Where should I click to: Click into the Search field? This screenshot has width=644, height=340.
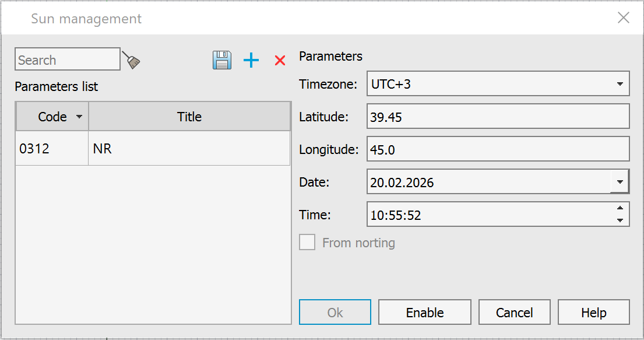click(x=67, y=59)
